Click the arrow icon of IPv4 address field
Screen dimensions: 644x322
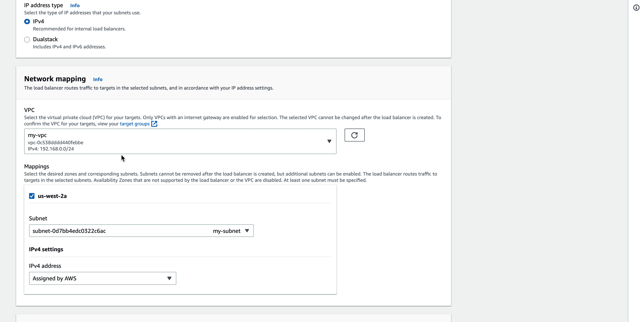coord(169,278)
